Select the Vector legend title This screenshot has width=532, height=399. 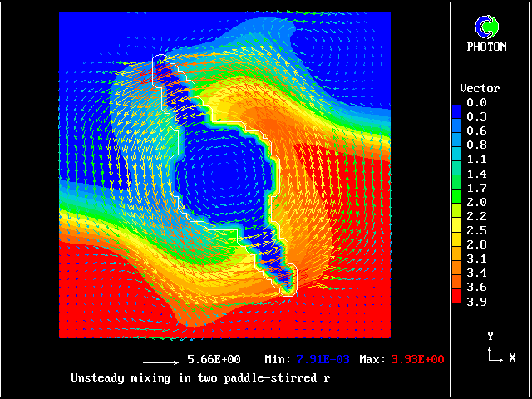480,88
